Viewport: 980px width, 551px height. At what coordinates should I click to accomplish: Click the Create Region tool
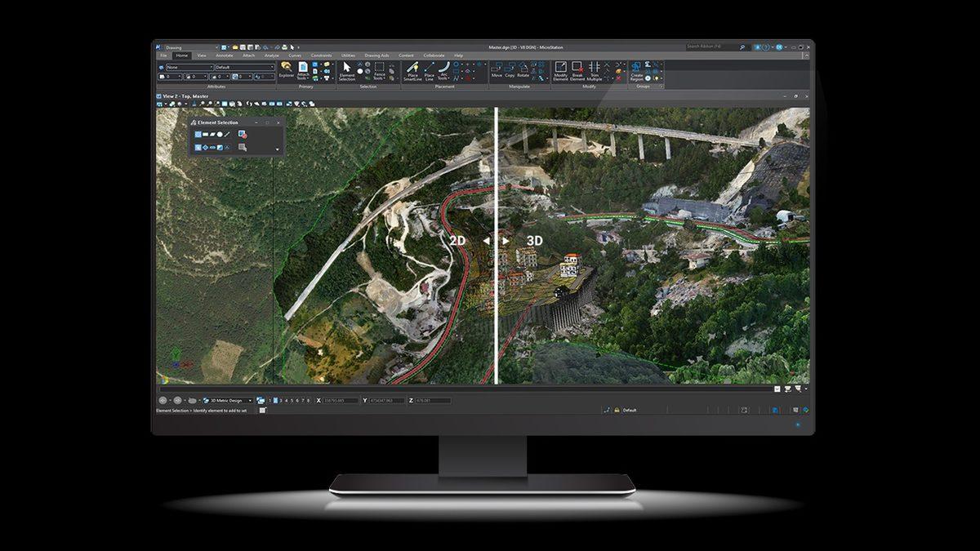click(637, 69)
